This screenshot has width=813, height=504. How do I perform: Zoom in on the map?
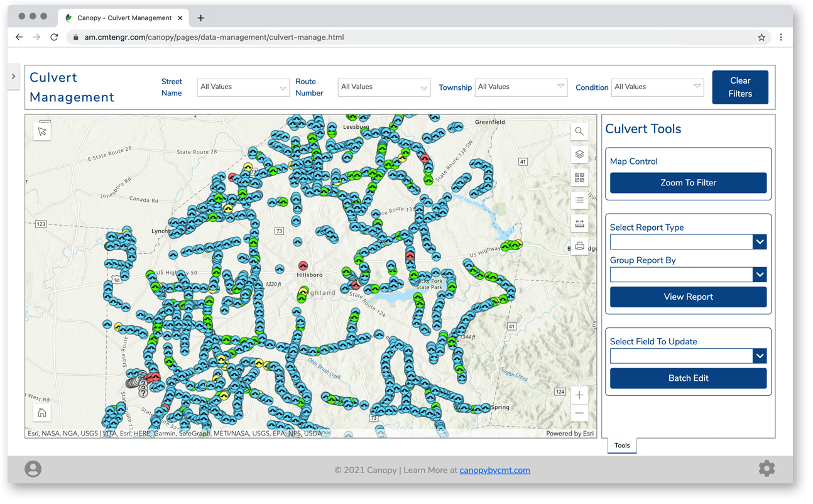point(579,395)
